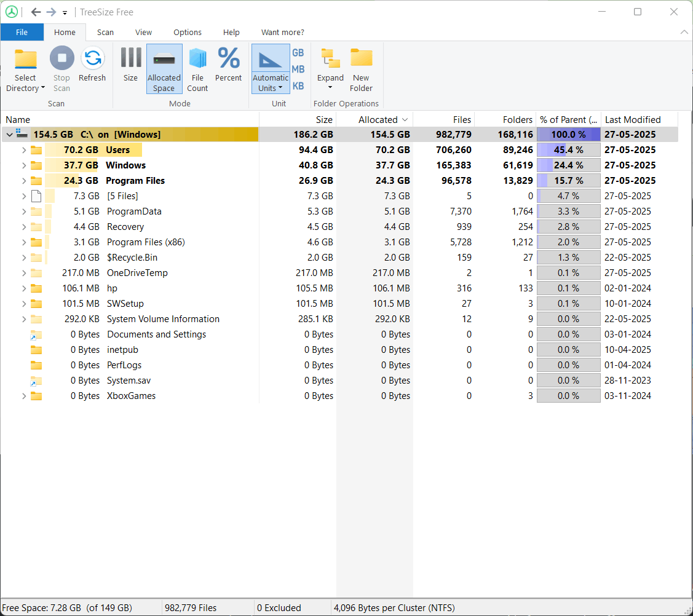Create a New Folder
Viewport: 693px width, 616px height.
click(361, 68)
